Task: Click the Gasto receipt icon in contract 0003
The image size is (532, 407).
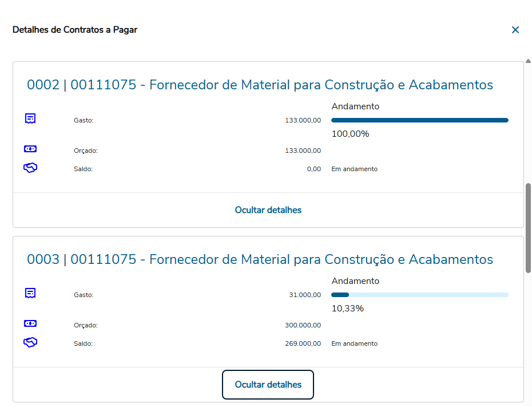Action: tap(30, 293)
